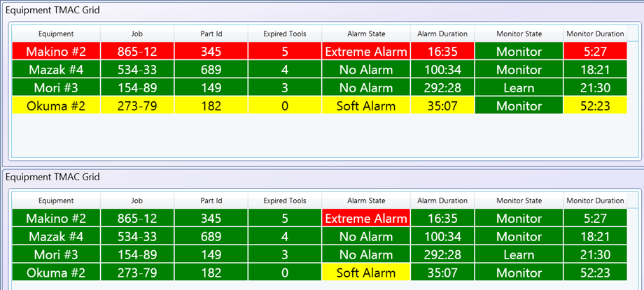Click the green Makino #2 equipment cell
Viewport: 644px width, 290px height.
tap(56, 219)
